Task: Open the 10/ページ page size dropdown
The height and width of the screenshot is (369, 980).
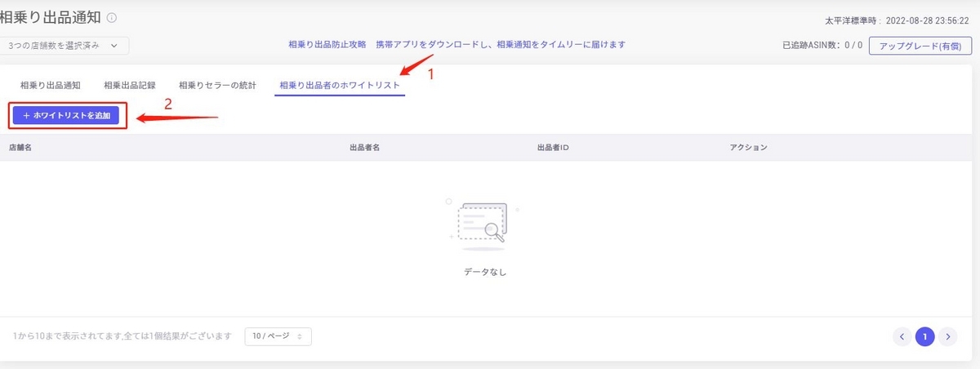Action: tap(278, 336)
